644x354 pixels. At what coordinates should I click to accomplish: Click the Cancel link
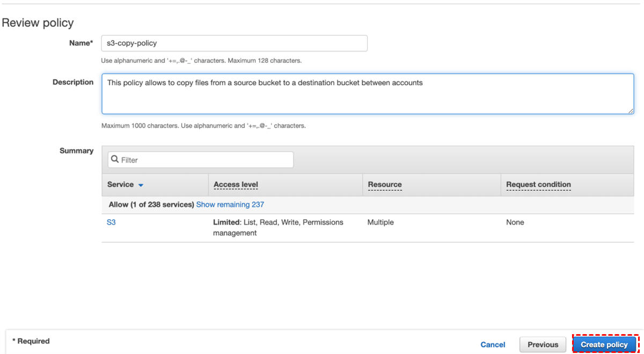tap(493, 345)
